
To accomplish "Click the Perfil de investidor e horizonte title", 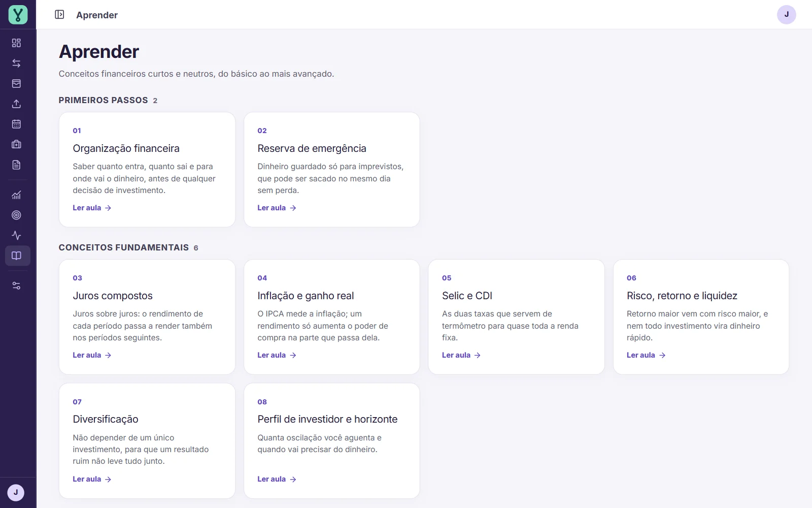I will point(327,419).
